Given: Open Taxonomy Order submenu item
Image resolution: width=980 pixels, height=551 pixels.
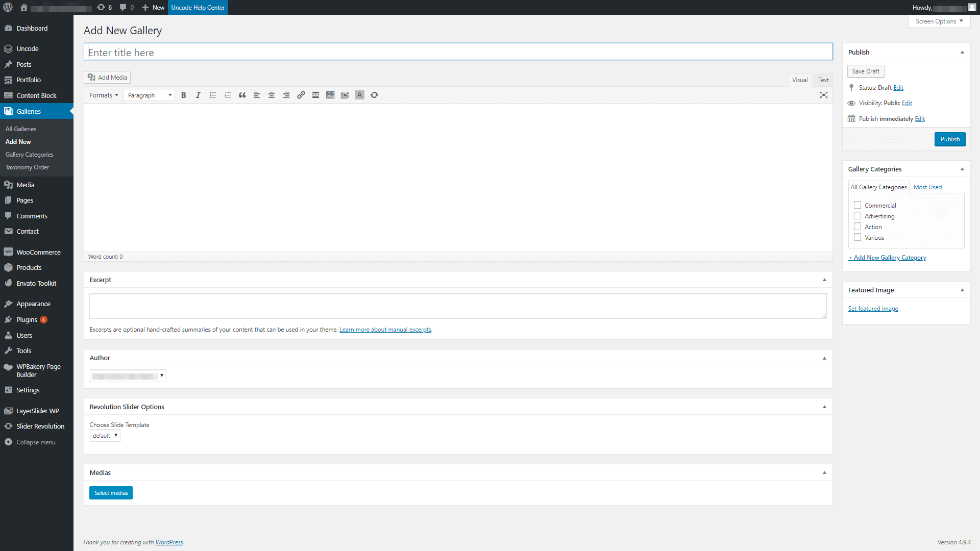Looking at the screenshot, I should tap(27, 167).
